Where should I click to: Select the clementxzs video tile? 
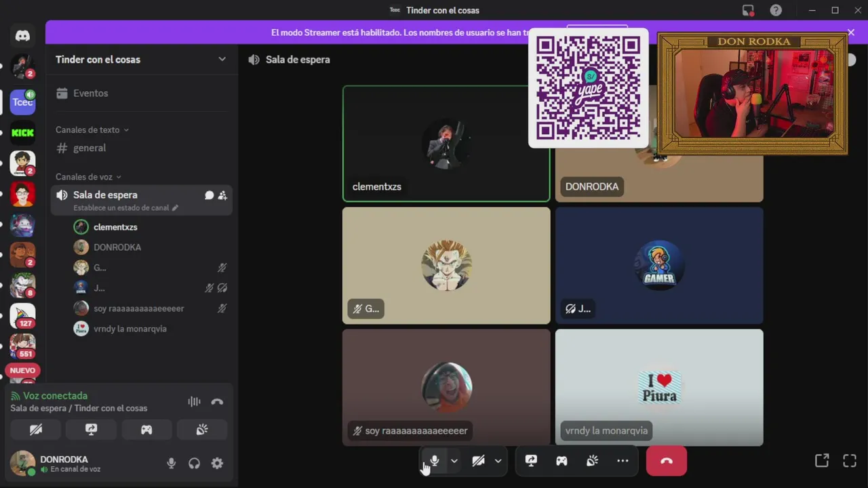point(446,144)
